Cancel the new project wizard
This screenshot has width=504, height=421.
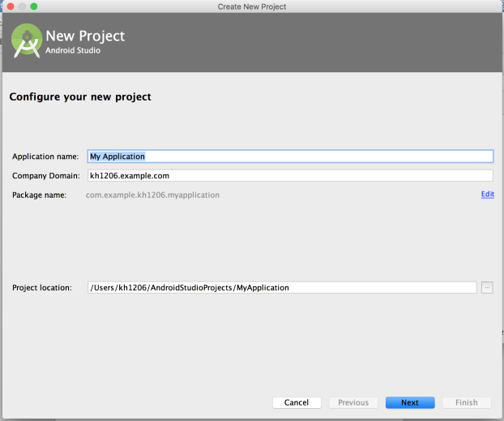pos(297,402)
